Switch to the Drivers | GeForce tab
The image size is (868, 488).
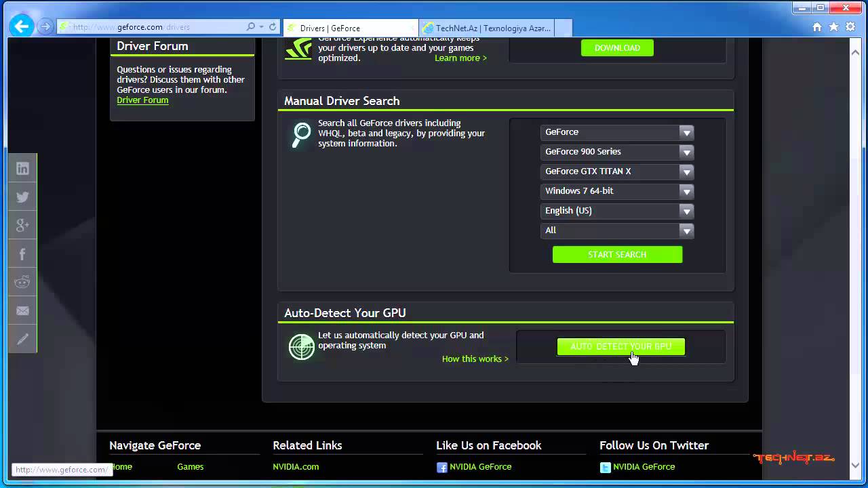[350, 28]
